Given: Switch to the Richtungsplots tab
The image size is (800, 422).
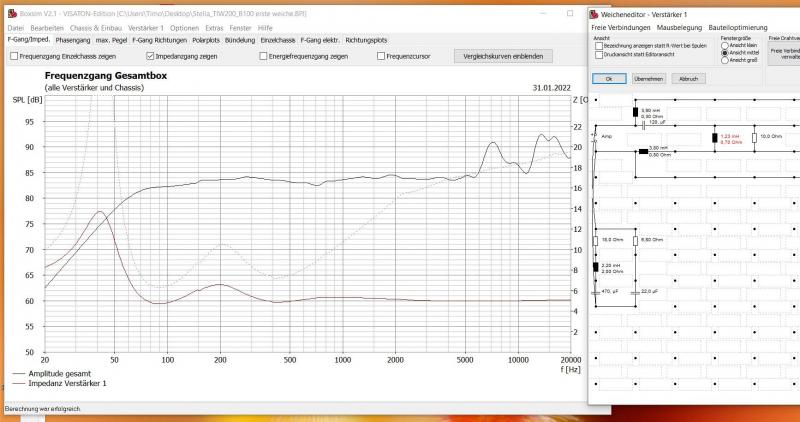Looking at the screenshot, I should (x=366, y=40).
